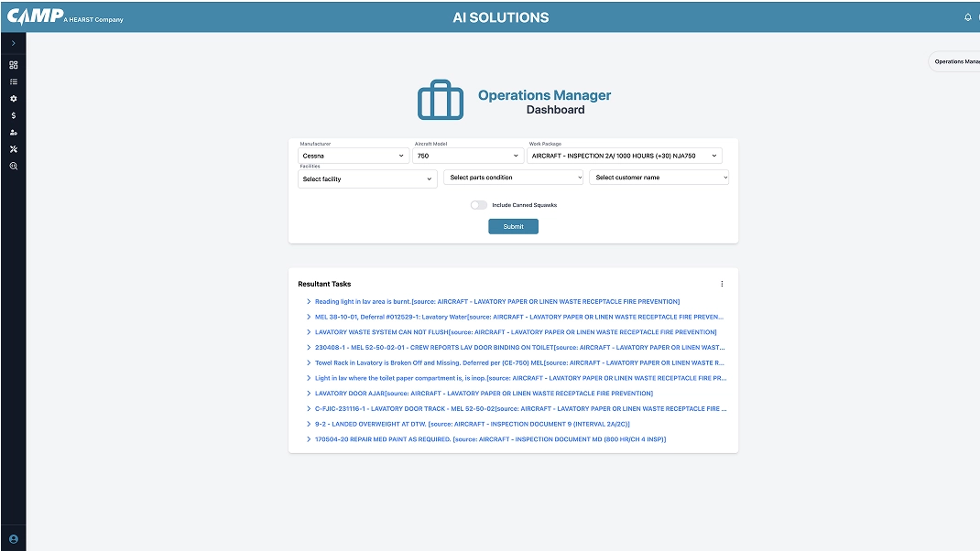
Task: Expand 'LAVATORY WASTE SYSTEM CAN NOT FLUSH' task
Action: (308, 331)
